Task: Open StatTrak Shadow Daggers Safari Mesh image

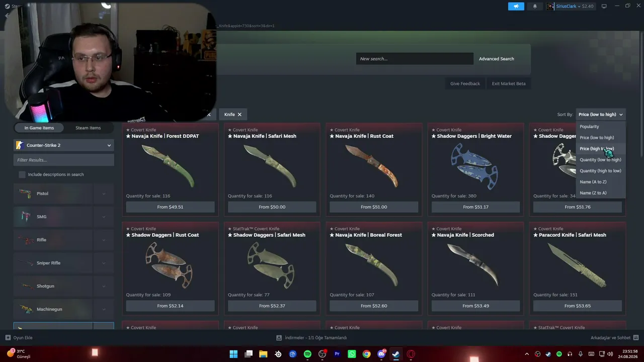Action: coord(272,264)
